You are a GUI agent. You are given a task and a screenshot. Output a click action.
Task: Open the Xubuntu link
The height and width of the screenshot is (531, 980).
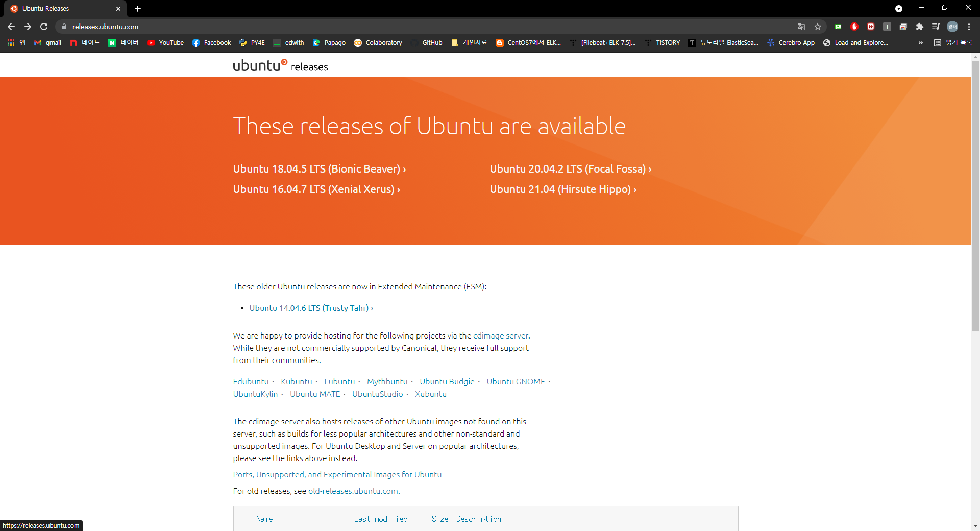pos(431,394)
